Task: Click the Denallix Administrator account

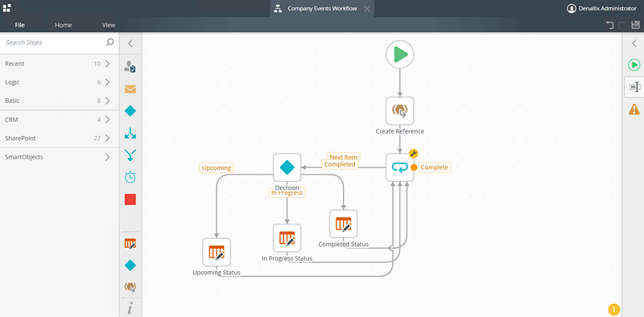Action: tap(601, 8)
